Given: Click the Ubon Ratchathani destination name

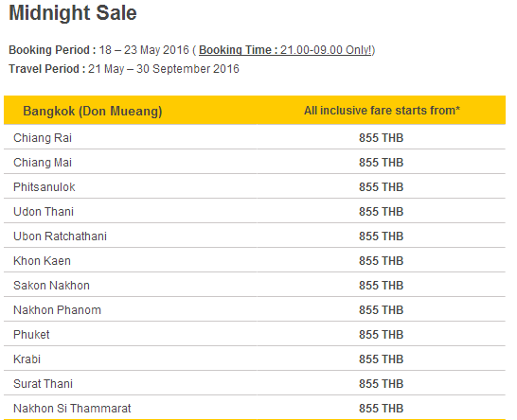Looking at the screenshot, I should 60,236.
